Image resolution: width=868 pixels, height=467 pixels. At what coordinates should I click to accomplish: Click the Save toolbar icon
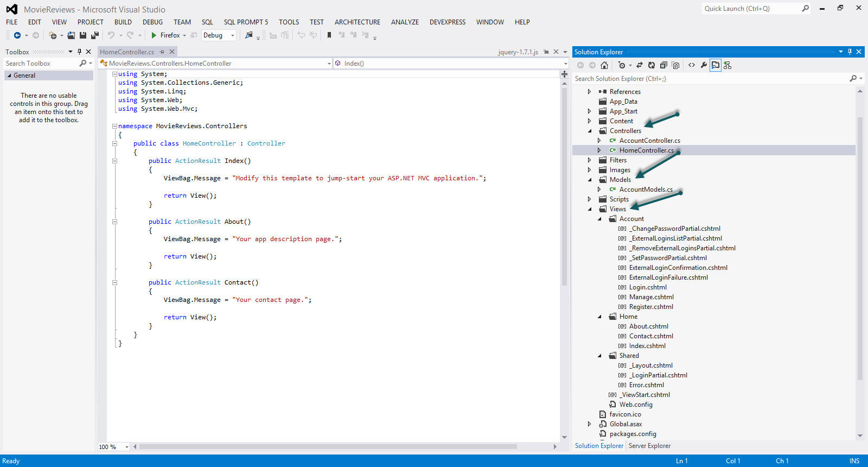coord(83,35)
